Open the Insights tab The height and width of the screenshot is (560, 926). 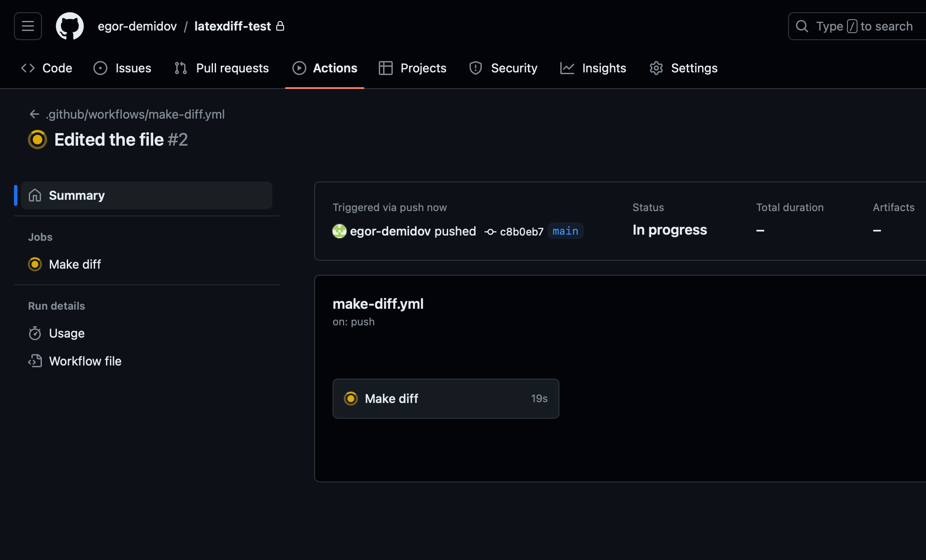[593, 68]
